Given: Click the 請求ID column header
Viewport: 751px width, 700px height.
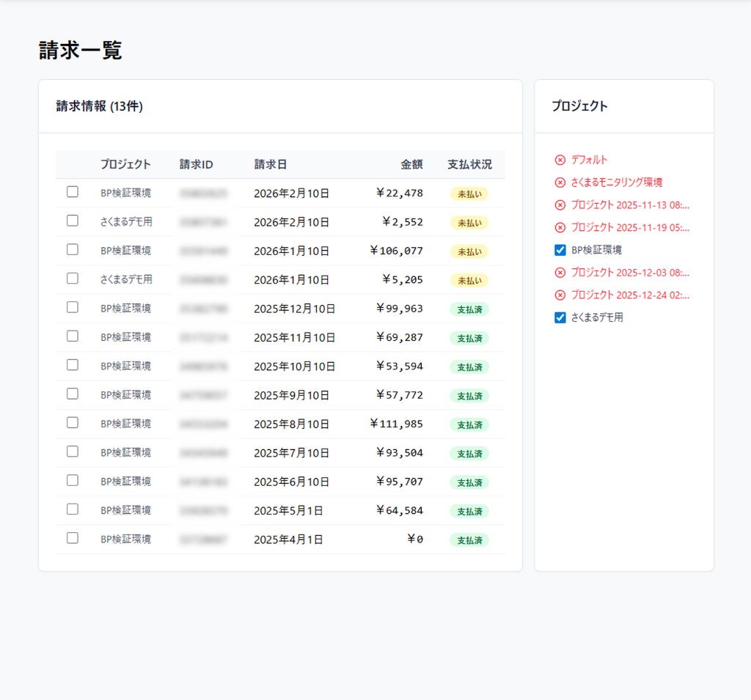Looking at the screenshot, I should click(x=196, y=165).
